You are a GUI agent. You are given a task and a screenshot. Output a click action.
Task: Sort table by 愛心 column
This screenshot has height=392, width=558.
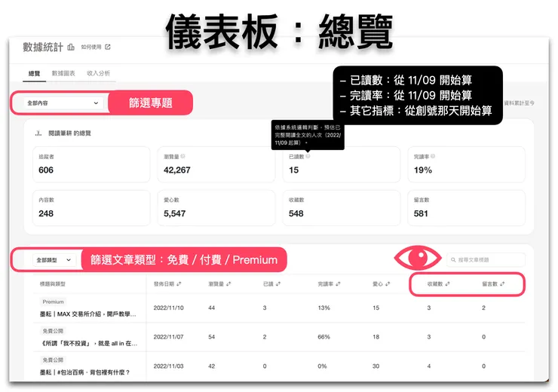[381, 284]
